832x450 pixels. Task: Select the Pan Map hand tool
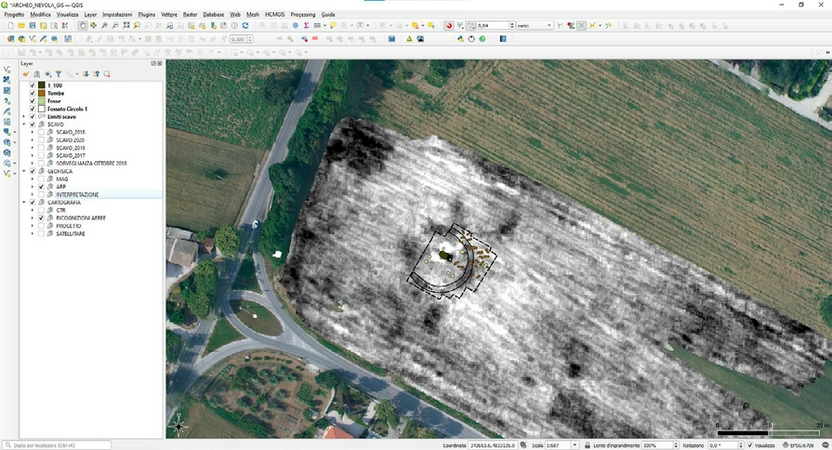(x=82, y=25)
